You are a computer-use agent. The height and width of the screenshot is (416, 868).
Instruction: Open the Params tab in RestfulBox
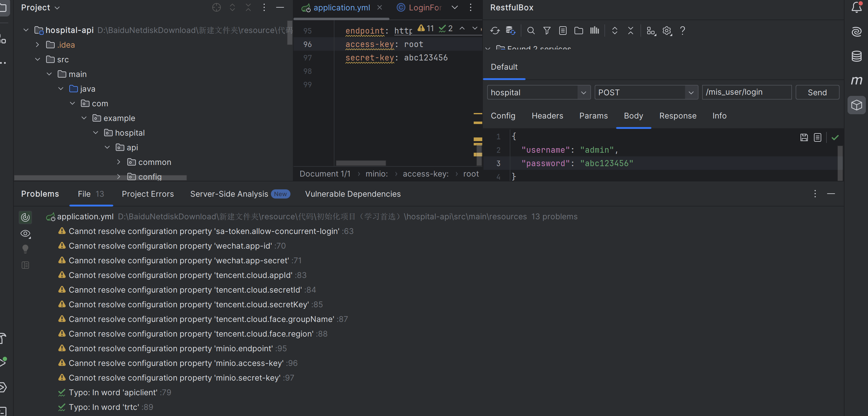pyautogui.click(x=593, y=115)
